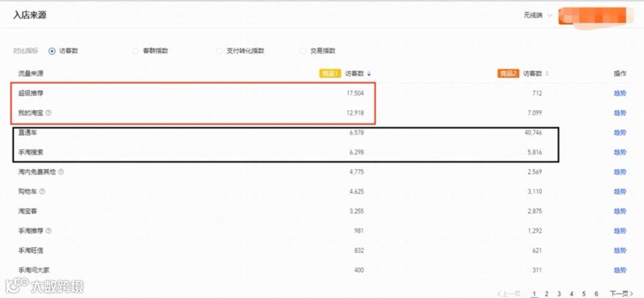Click the 手淘旺信 source label
Screen dimensions: 644x298
31,250
